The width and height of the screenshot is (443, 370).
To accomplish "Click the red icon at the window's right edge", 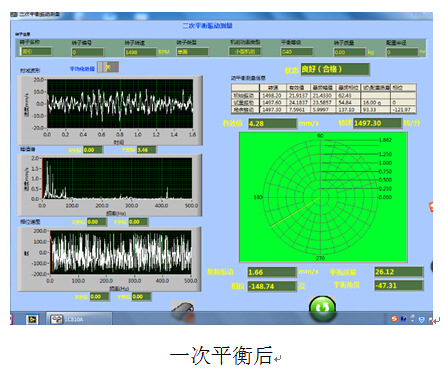I will (431, 207).
